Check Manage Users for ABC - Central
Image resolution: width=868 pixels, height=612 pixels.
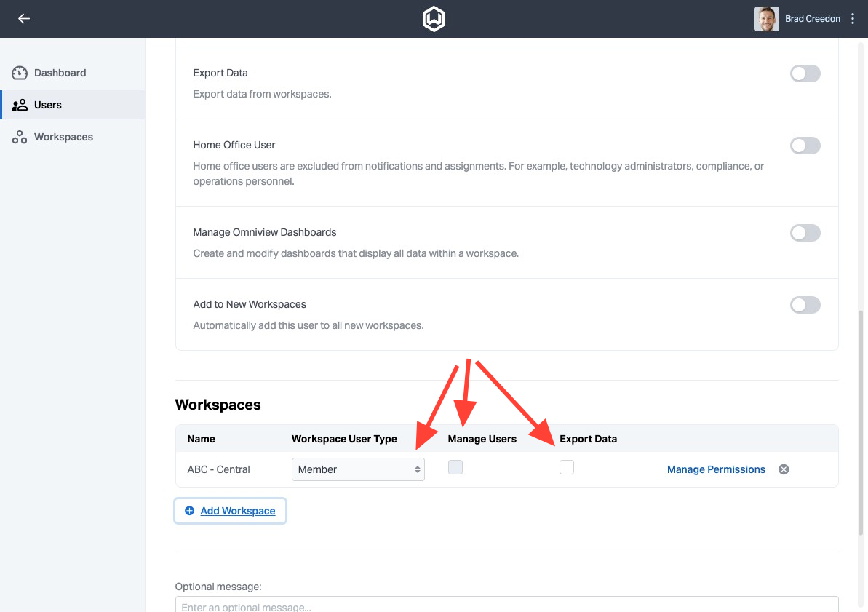pyautogui.click(x=455, y=466)
